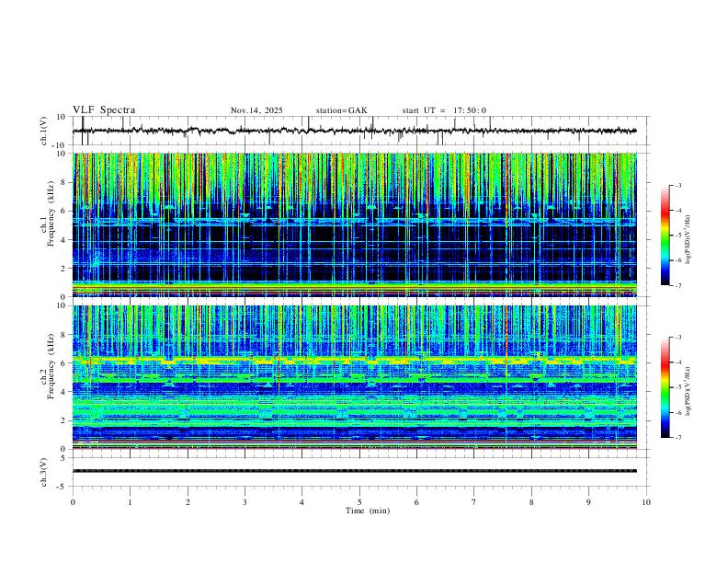The width and height of the screenshot is (728, 563).
Task: Click the "VLF Spectra" plot title
Action: (104, 109)
